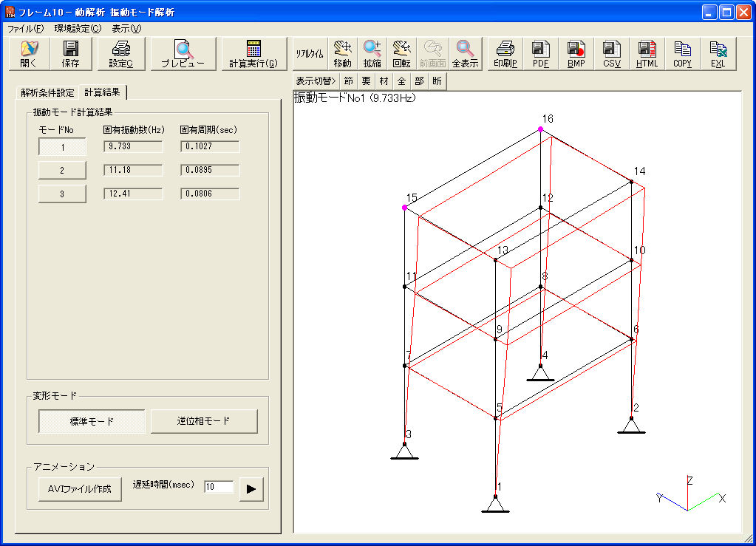Click the 開く (Open) toolbar icon
The height and width of the screenshot is (546, 756).
29,54
